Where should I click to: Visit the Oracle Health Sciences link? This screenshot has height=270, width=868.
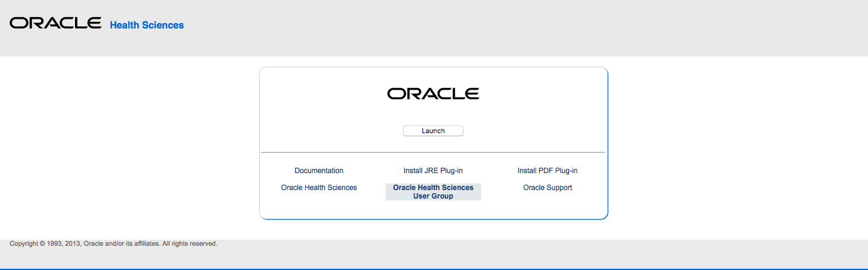(x=319, y=188)
